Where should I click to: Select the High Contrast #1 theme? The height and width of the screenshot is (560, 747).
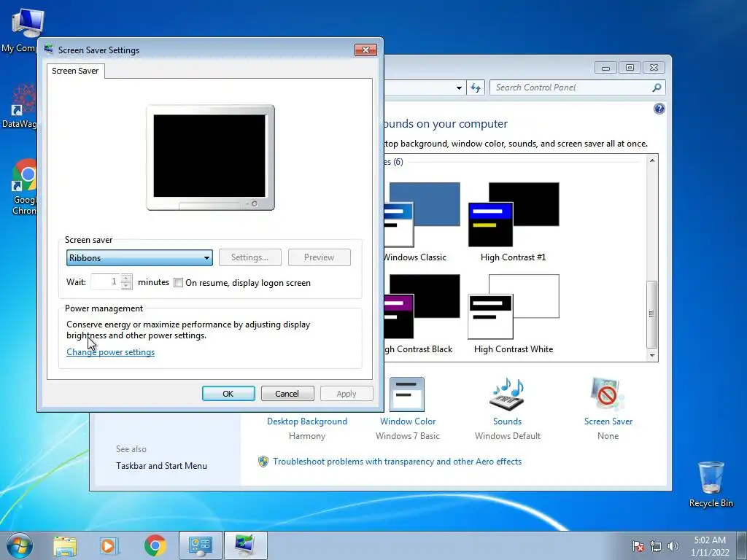pyautogui.click(x=514, y=222)
